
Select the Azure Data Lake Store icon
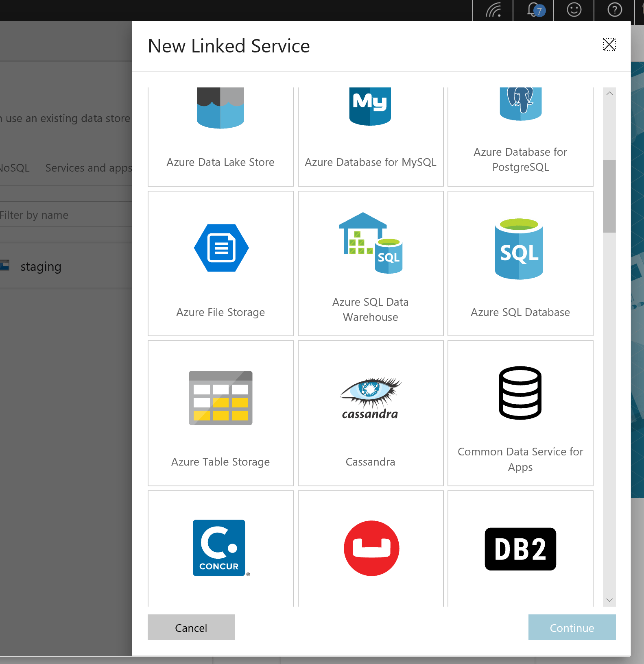tap(220, 108)
